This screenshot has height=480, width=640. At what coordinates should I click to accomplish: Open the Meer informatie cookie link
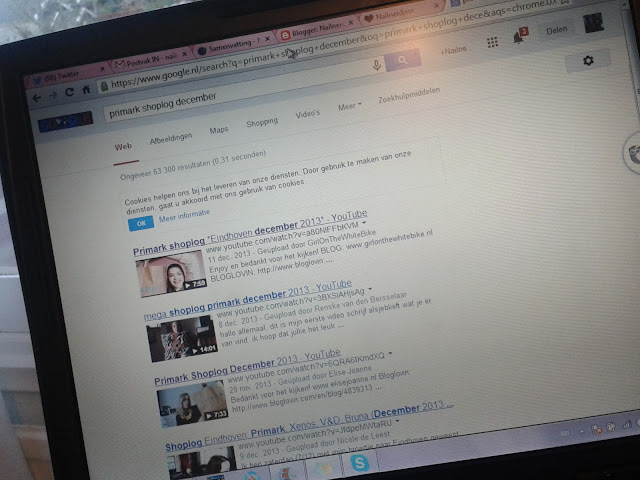coord(184,216)
